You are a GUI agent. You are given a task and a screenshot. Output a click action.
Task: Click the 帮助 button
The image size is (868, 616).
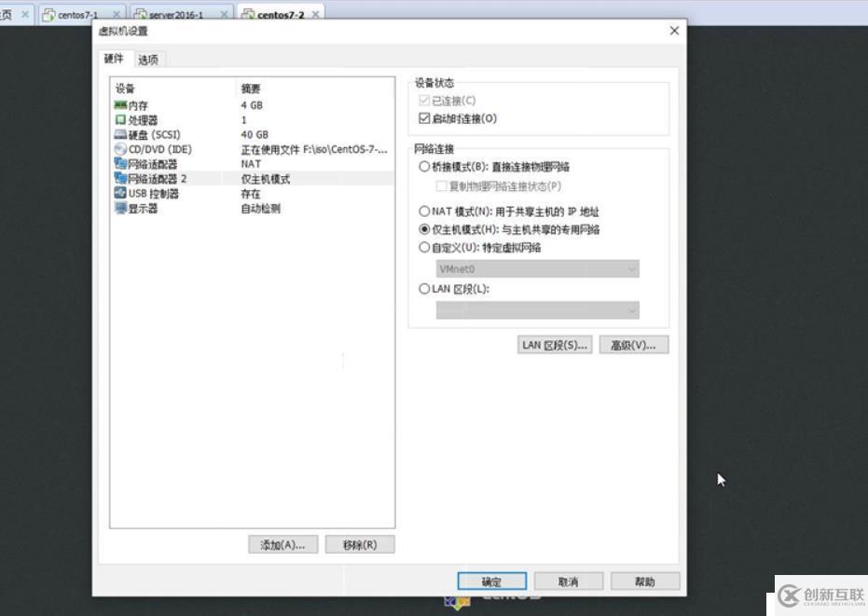[645, 582]
